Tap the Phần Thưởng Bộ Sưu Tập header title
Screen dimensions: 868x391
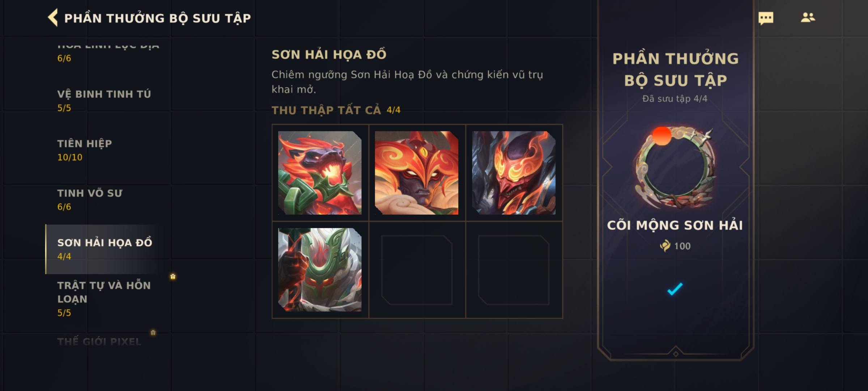[x=157, y=18]
